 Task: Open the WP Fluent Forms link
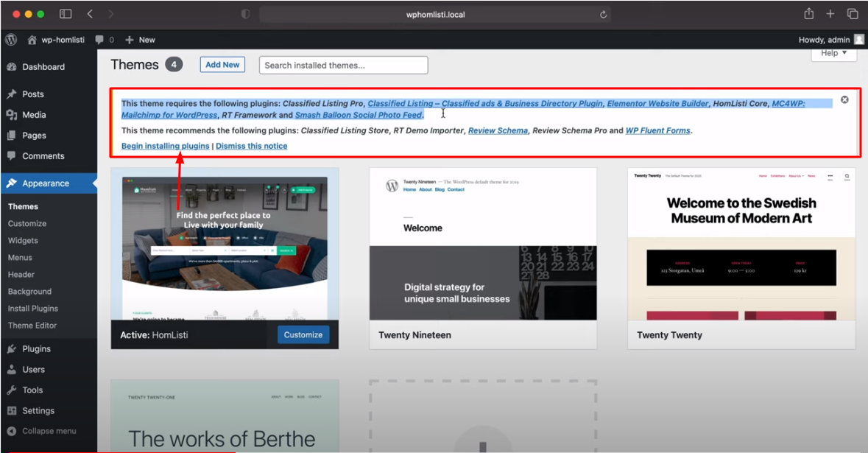(x=658, y=130)
